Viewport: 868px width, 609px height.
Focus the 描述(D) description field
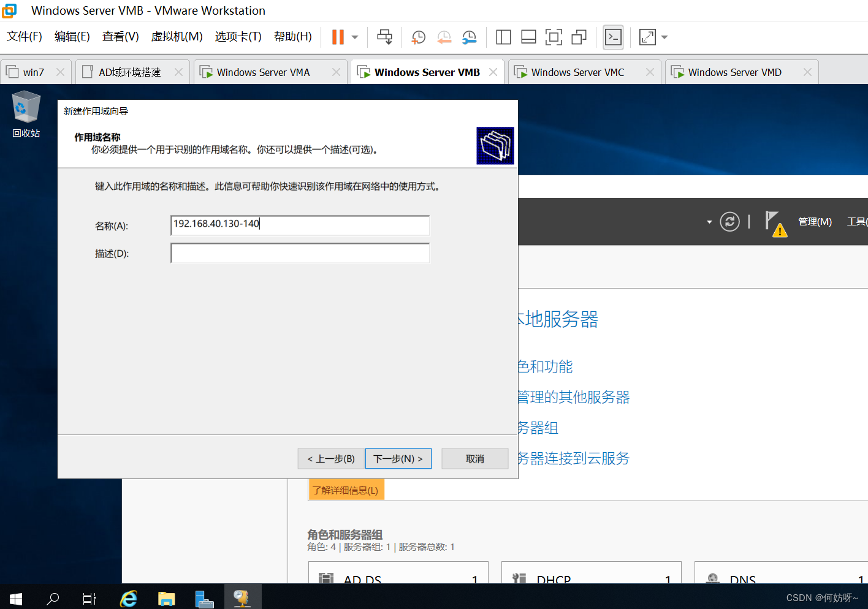tap(300, 253)
